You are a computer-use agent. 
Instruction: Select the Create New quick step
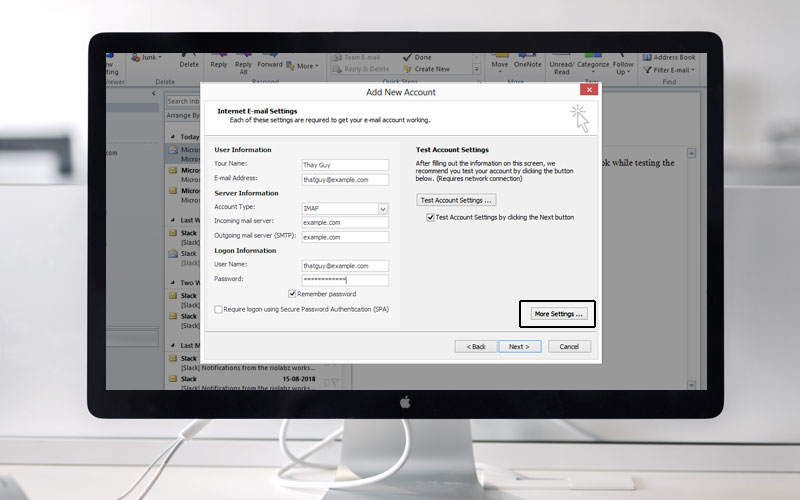point(427,69)
